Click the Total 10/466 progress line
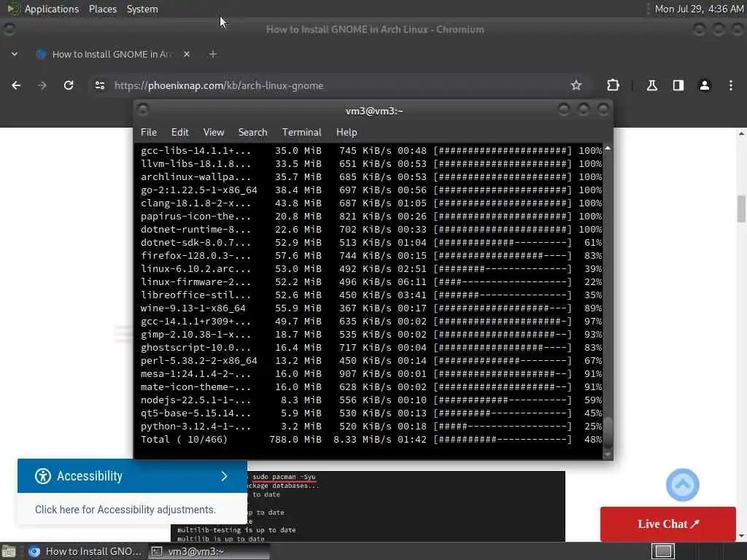Image resolution: width=747 pixels, height=560 pixels. (x=371, y=440)
